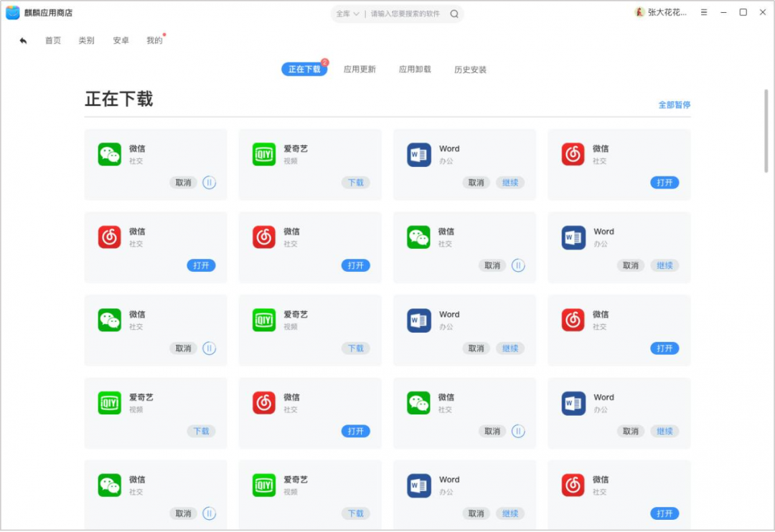Click the hamburger menu icon in the title bar

[704, 12]
